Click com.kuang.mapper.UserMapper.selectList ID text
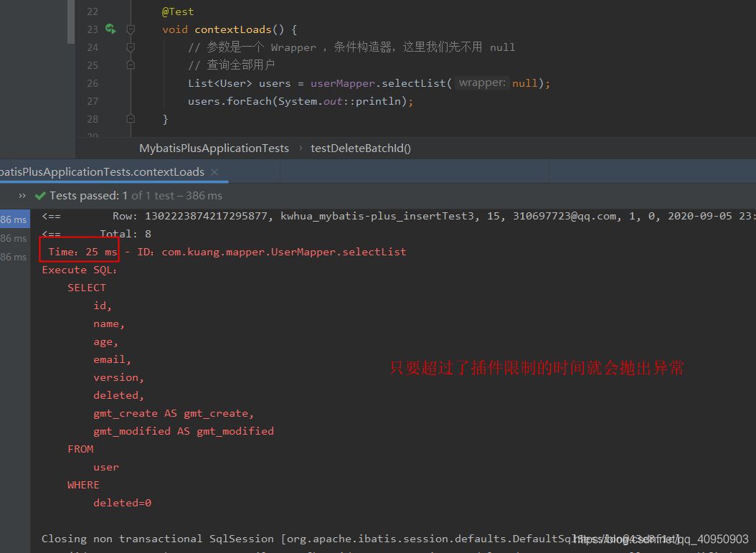The width and height of the screenshot is (756, 553). click(x=284, y=252)
